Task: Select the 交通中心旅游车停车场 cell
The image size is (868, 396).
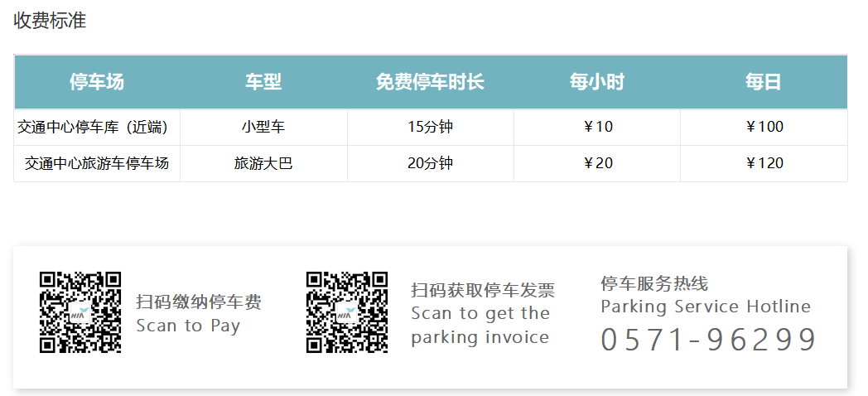Action: [97, 163]
